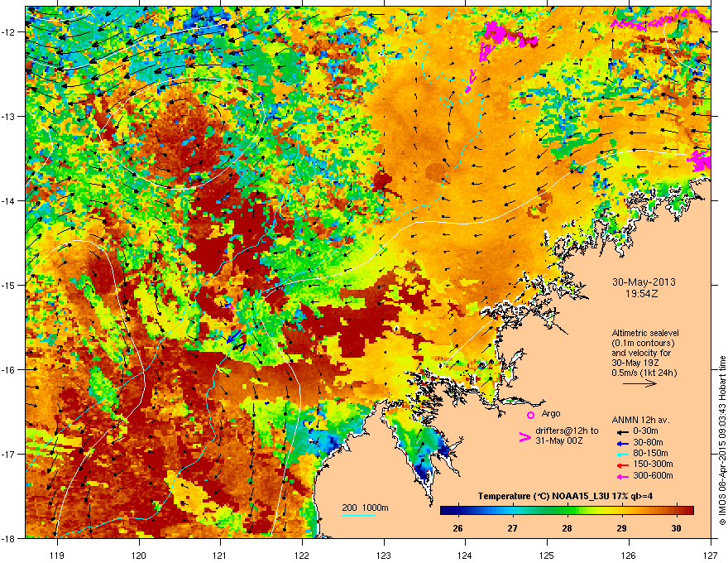Click the '31-May 00Z' legend text
Image resolution: width=728 pixels, height=563 pixels.
[558, 440]
